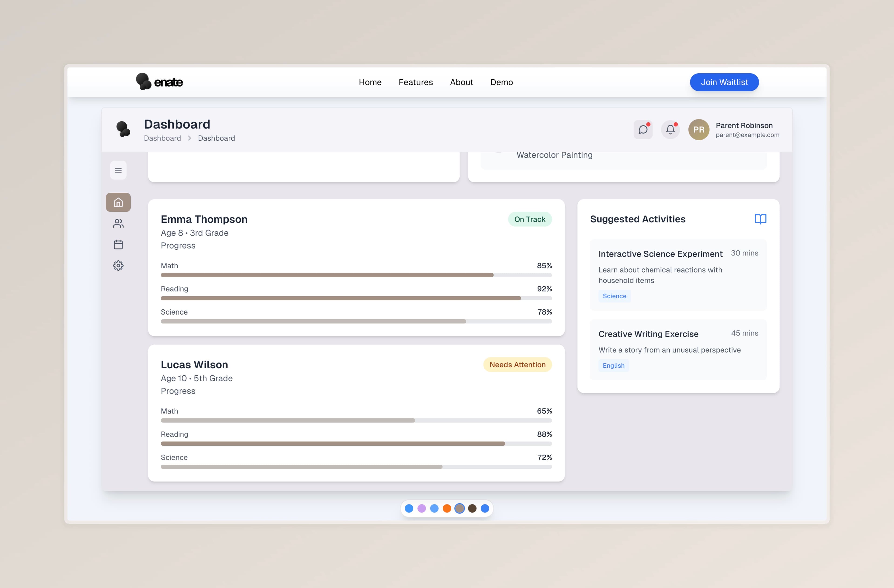Open the Interactive Science Experiment activity card

[x=678, y=275]
